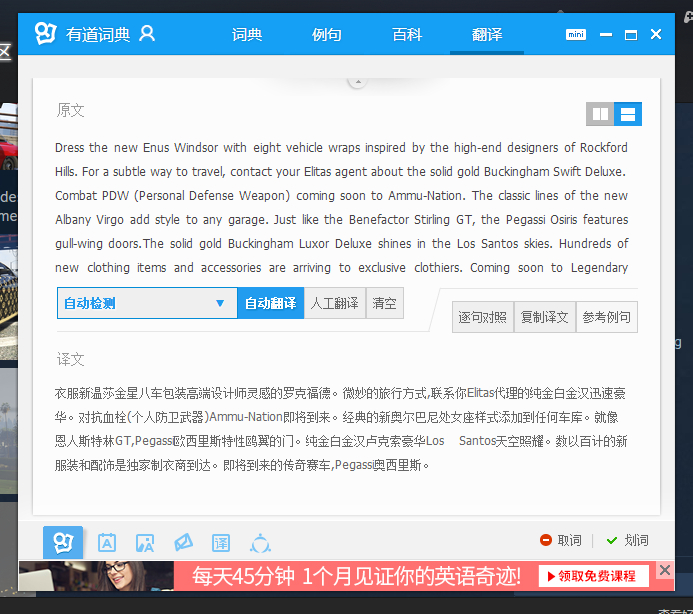Open the 百科 tab
Viewport: 693px width, 614px height.
pyautogui.click(x=407, y=34)
